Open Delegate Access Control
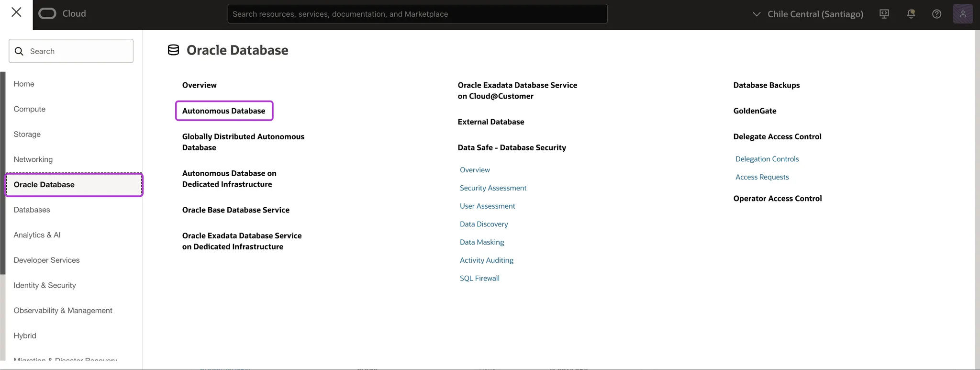980x370 pixels. coord(777,136)
